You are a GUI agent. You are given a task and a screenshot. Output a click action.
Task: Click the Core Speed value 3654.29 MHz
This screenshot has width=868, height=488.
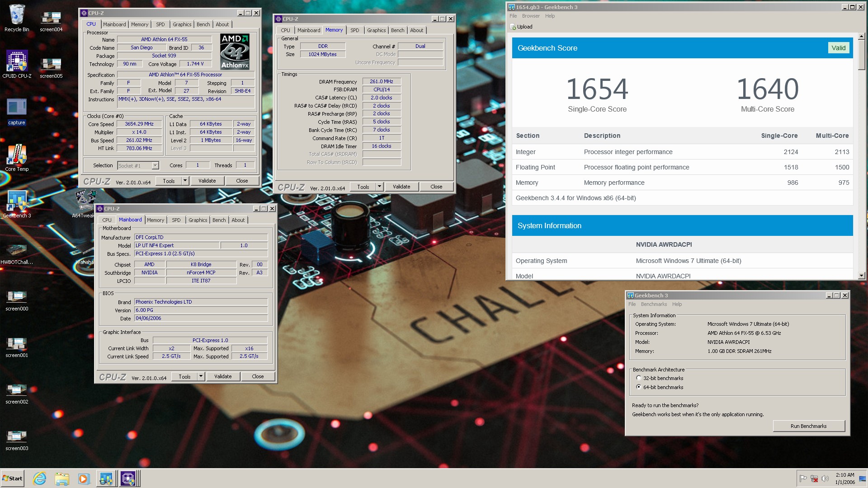pos(139,124)
